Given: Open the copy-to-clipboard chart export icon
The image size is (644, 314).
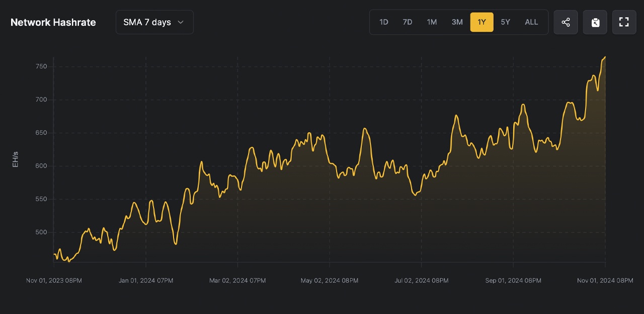Looking at the screenshot, I should (595, 22).
